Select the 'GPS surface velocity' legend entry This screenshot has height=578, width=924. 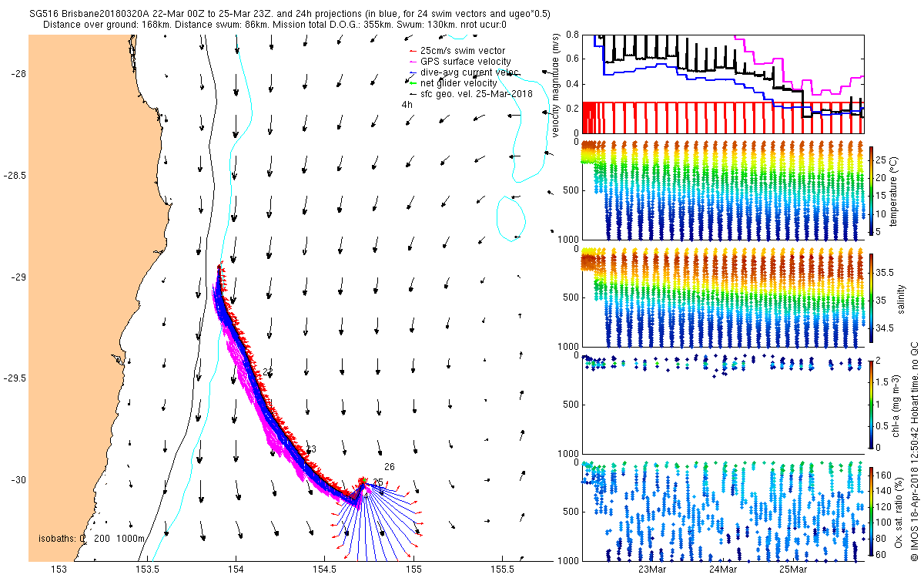pos(460,62)
